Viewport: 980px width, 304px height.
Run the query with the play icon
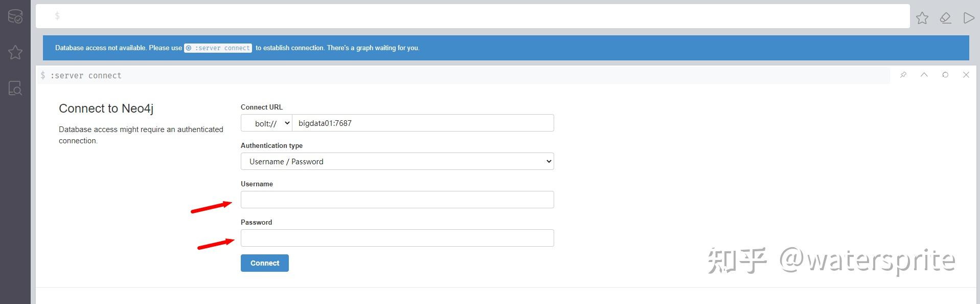pyautogui.click(x=968, y=18)
